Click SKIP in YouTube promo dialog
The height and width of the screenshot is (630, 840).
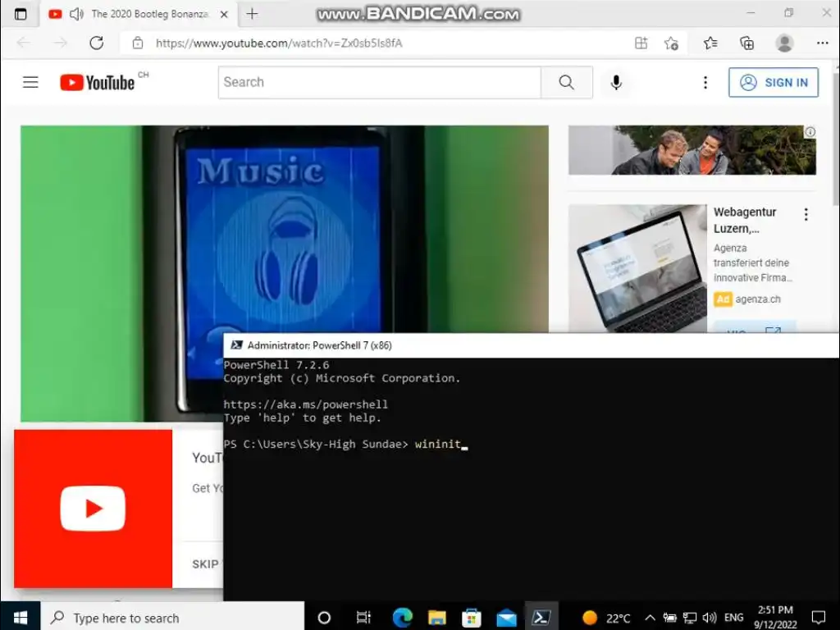tap(205, 564)
